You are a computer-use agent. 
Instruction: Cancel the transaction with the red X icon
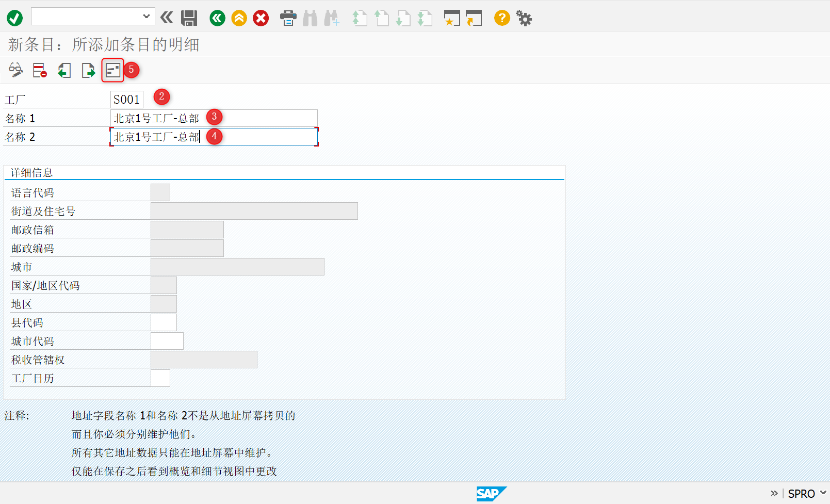pyautogui.click(x=261, y=18)
